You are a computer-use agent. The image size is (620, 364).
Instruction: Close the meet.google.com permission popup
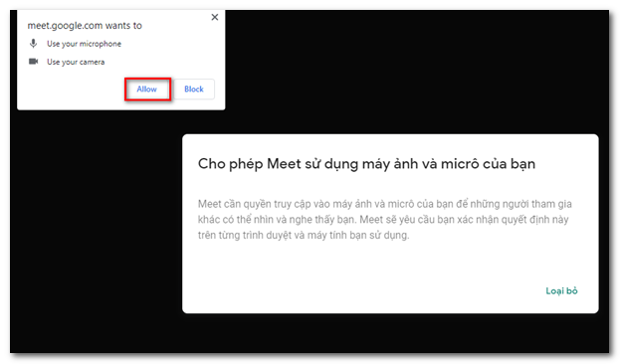[x=215, y=17]
